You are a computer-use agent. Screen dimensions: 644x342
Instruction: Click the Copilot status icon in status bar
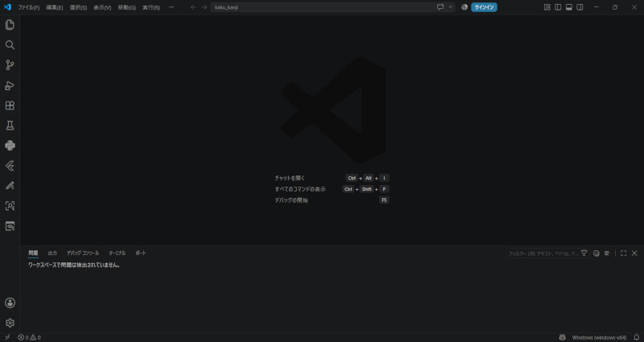[x=563, y=337]
